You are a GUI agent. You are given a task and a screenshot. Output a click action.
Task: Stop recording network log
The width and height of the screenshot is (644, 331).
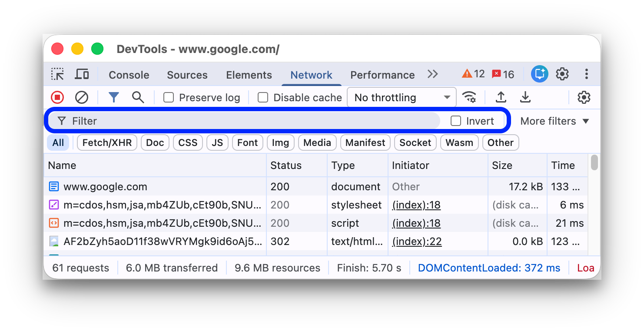click(x=57, y=97)
